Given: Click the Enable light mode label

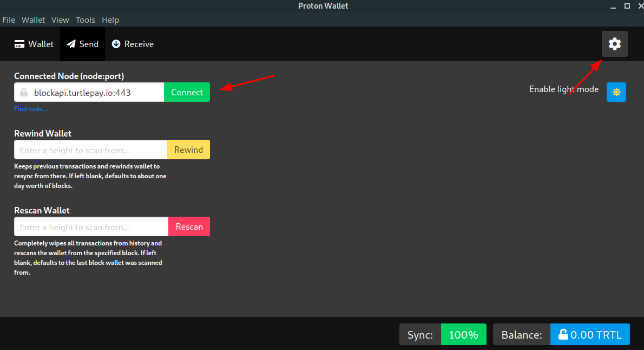Looking at the screenshot, I should [x=563, y=89].
